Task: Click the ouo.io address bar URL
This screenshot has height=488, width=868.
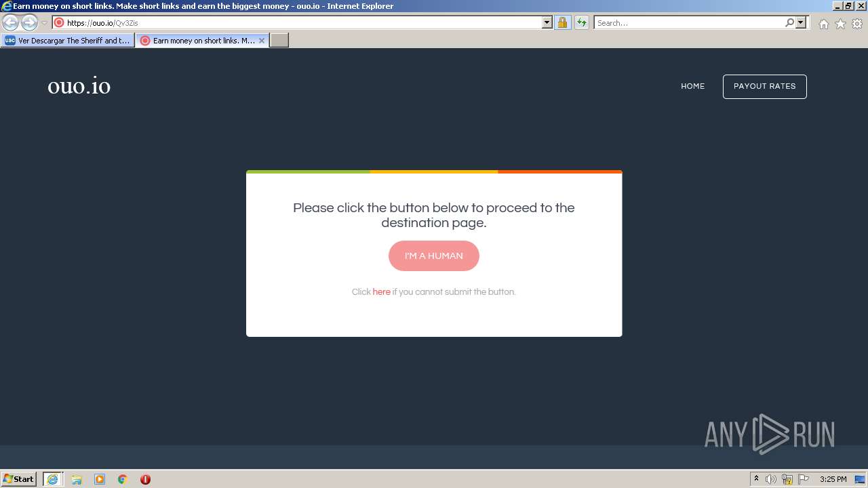Action: 102,23
